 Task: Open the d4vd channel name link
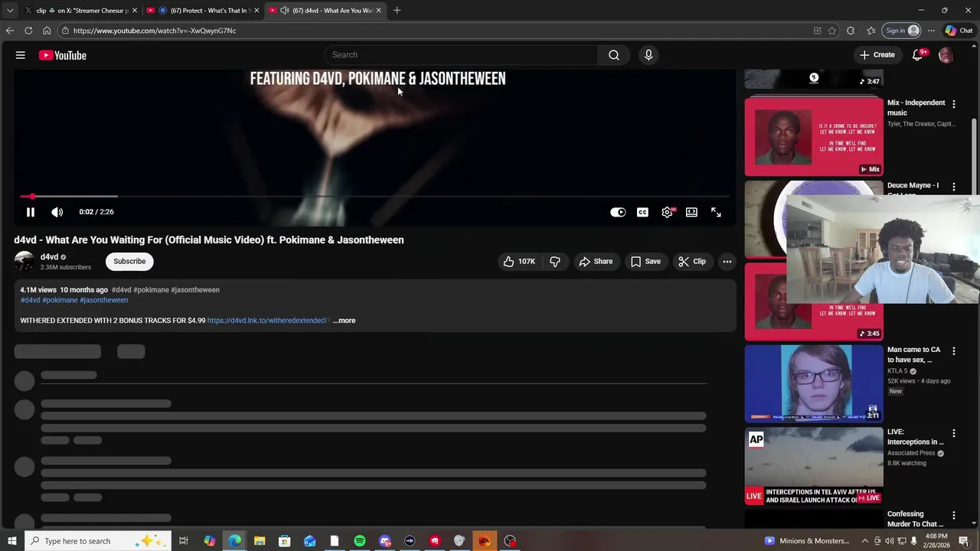pyautogui.click(x=49, y=257)
